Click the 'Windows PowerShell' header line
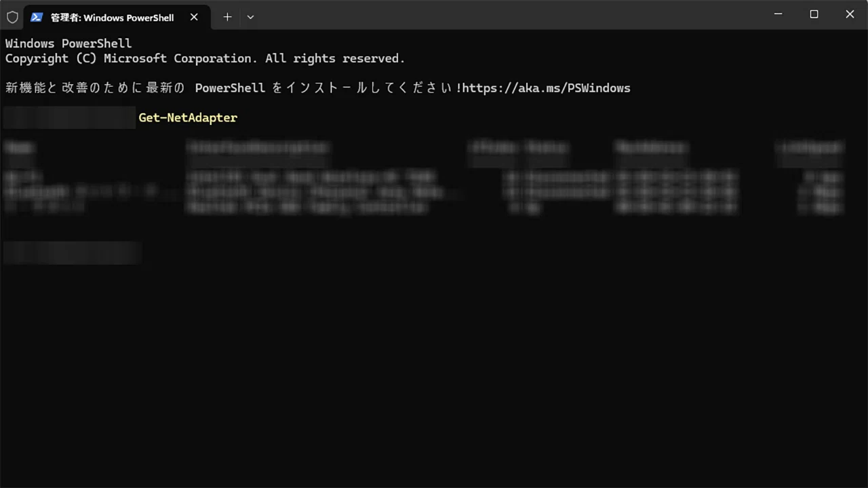 click(x=68, y=43)
